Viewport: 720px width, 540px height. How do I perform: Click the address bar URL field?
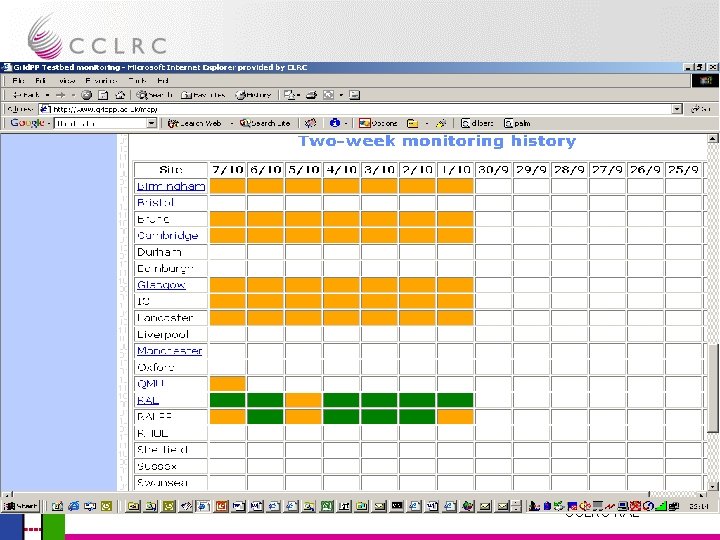click(356, 109)
